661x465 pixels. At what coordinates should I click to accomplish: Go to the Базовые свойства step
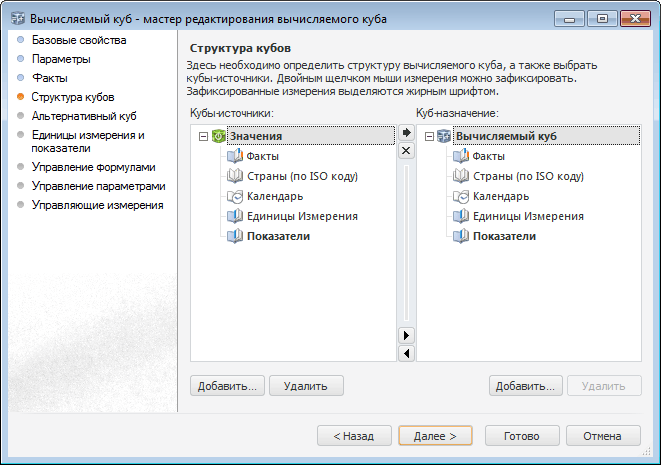coord(79,41)
